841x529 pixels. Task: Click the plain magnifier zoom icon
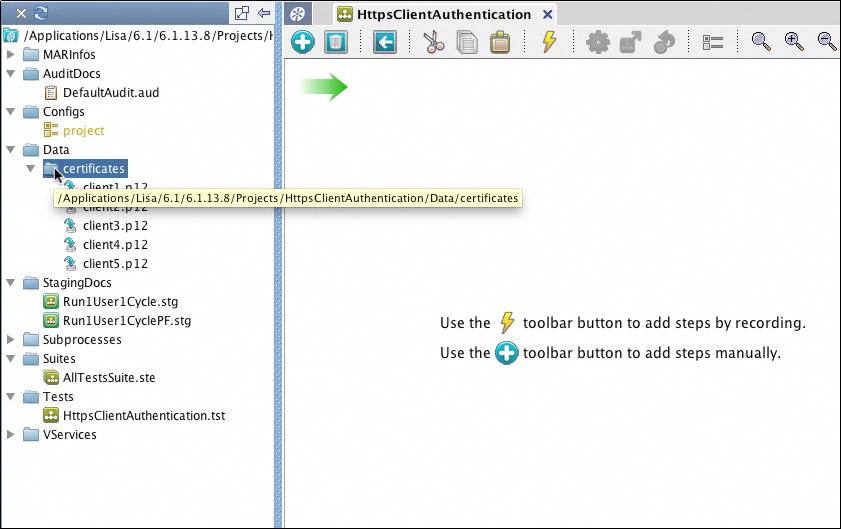click(761, 41)
